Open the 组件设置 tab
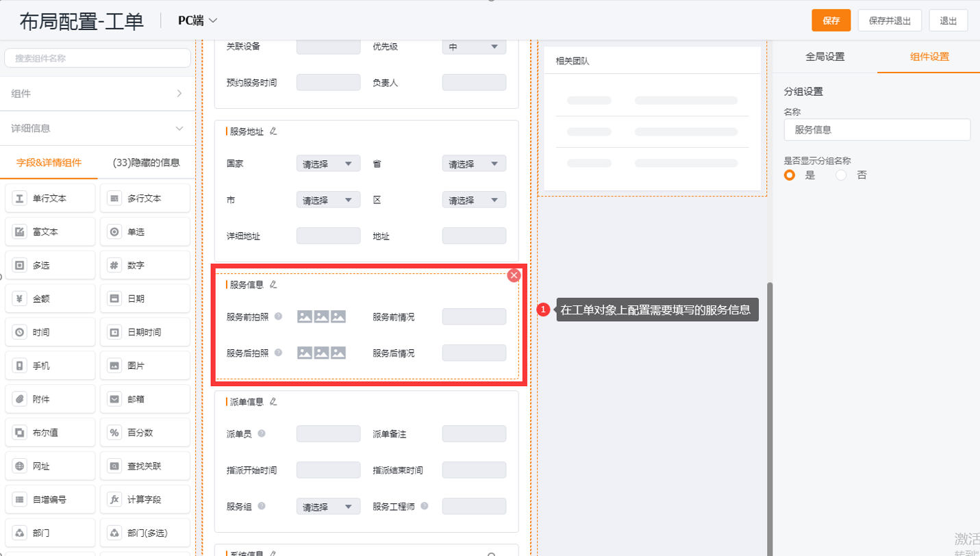 (x=929, y=57)
